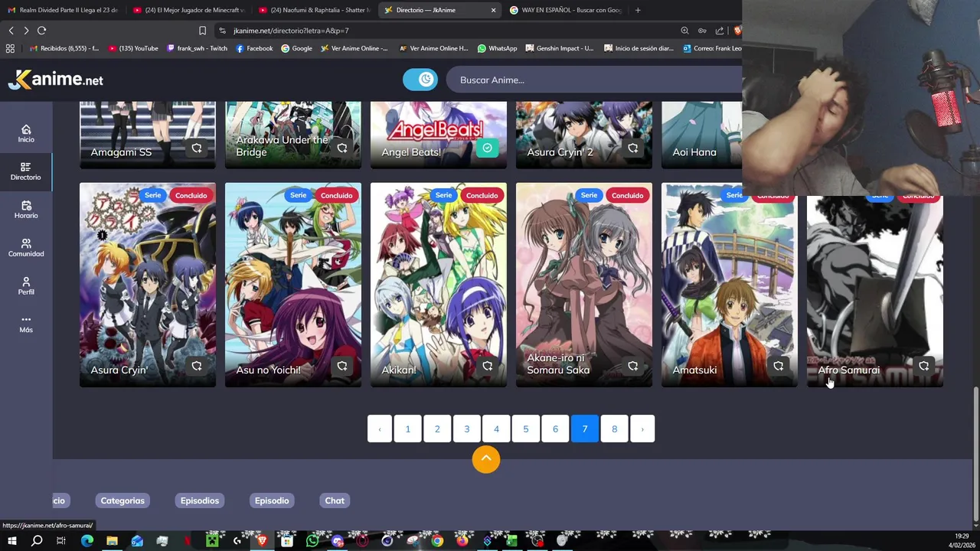This screenshot has width=980, height=551.
Task: Open the Directorio sidebar section
Action: coord(26,171)
